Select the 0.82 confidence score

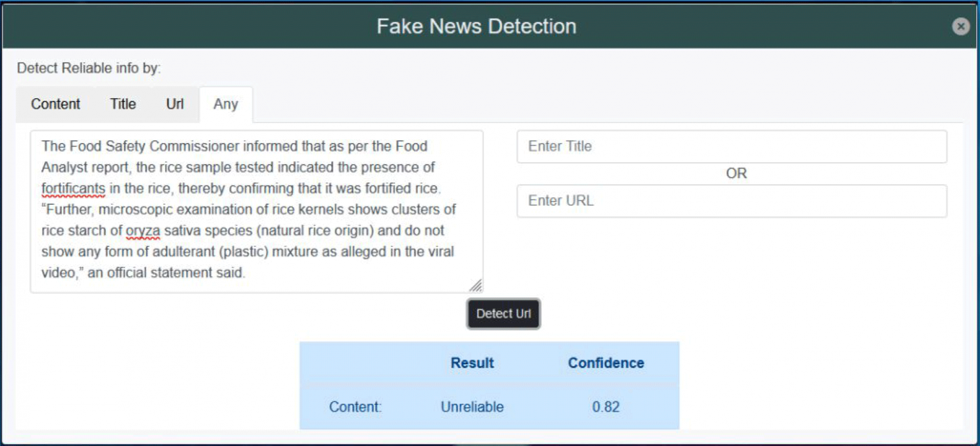(605, 406)
